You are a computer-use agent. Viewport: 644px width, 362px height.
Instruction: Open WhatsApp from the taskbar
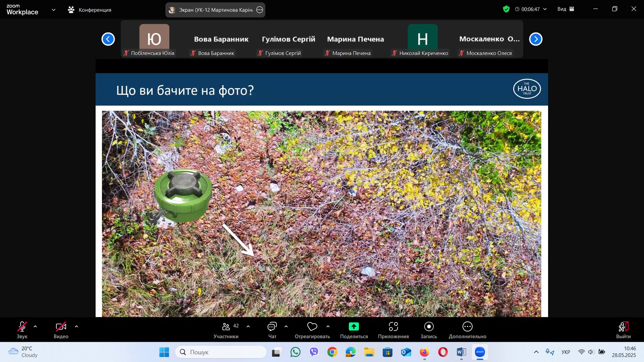pyautogui.click(x=296, y=352)
